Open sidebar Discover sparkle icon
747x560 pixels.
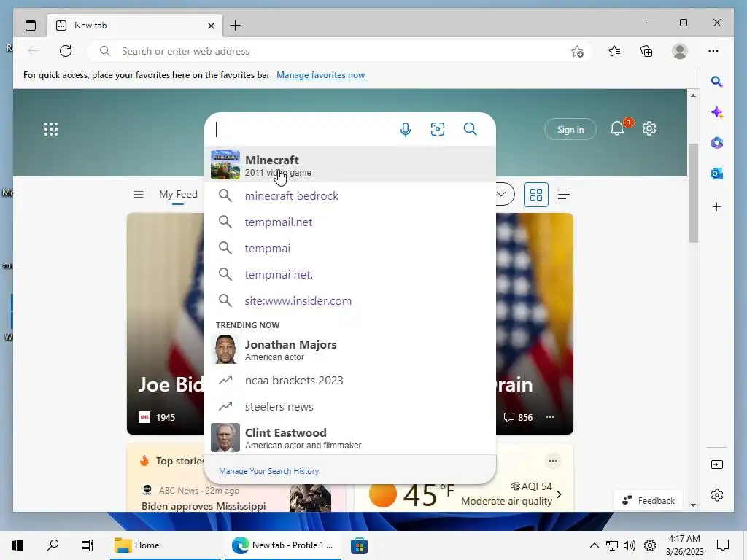(716, 112)
